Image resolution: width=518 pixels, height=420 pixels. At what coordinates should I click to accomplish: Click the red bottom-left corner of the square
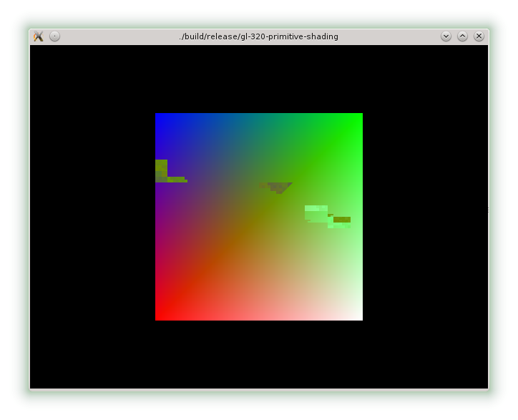pos(159,316)
